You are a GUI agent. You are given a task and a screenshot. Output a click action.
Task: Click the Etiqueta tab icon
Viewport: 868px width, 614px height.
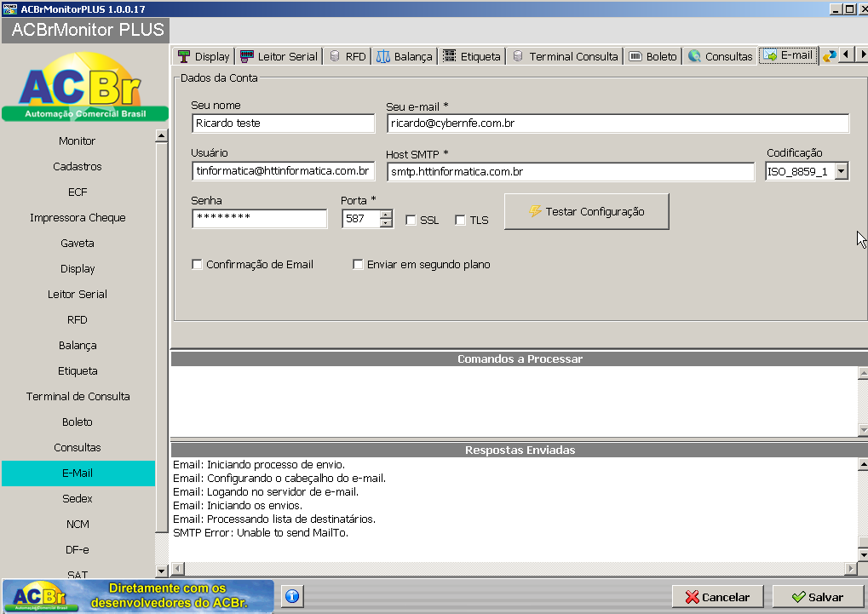pos(450,56)
